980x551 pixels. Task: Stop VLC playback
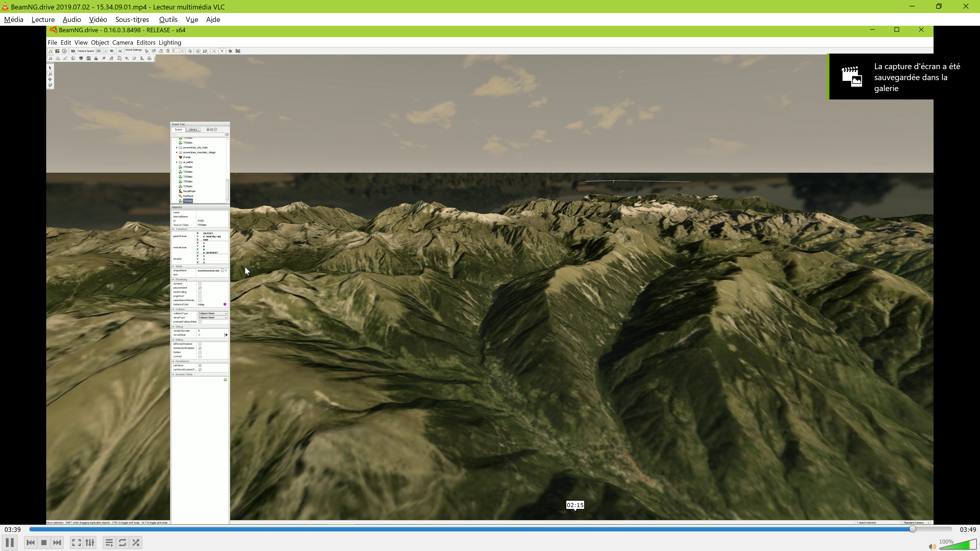pos(44,543)
